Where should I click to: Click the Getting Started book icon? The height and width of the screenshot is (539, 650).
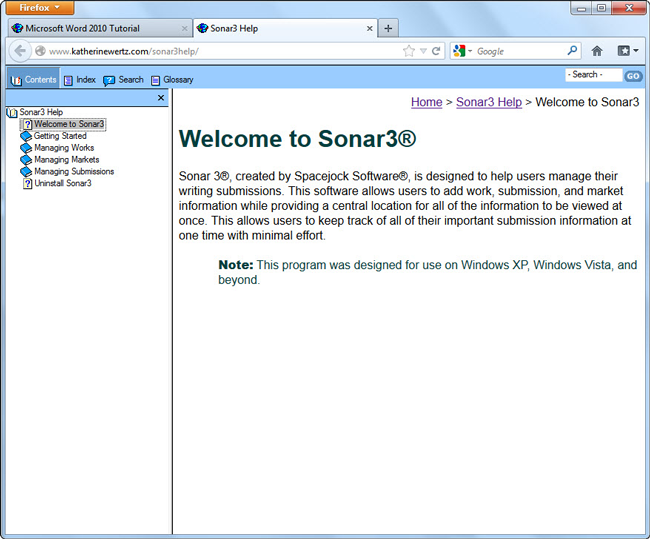pyautogui.click(x=26, y=136)
